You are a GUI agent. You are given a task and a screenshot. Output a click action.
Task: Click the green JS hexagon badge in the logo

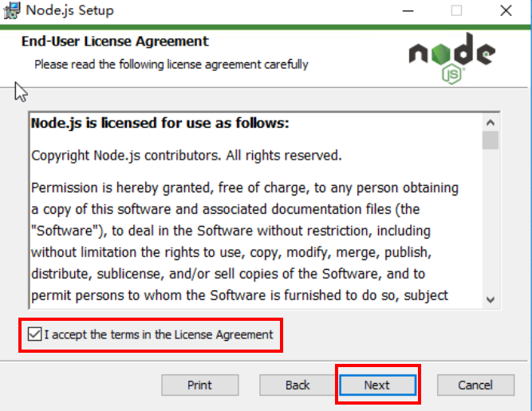point(452,74)
